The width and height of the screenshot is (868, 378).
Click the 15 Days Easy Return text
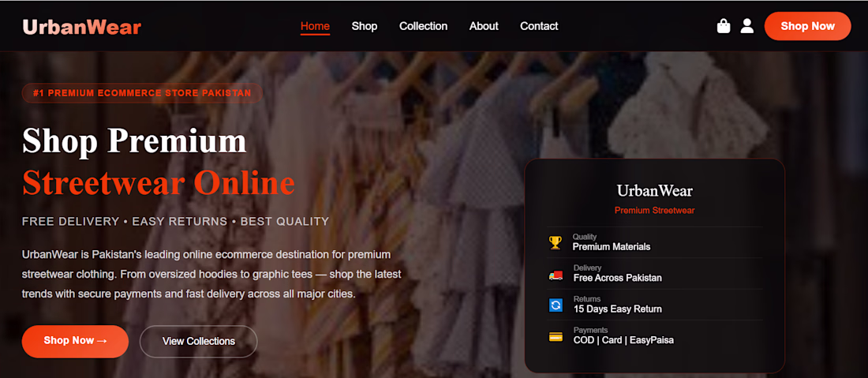(618, 309)
